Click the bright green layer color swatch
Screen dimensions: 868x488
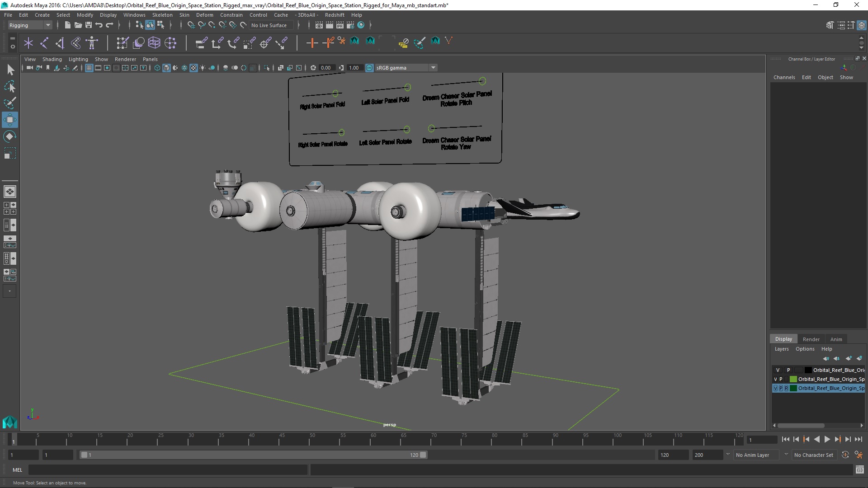793,379
